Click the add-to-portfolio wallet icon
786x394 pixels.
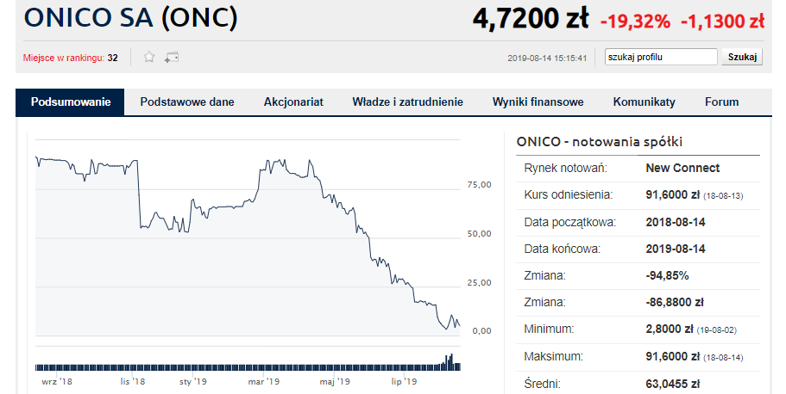(172, 57)
